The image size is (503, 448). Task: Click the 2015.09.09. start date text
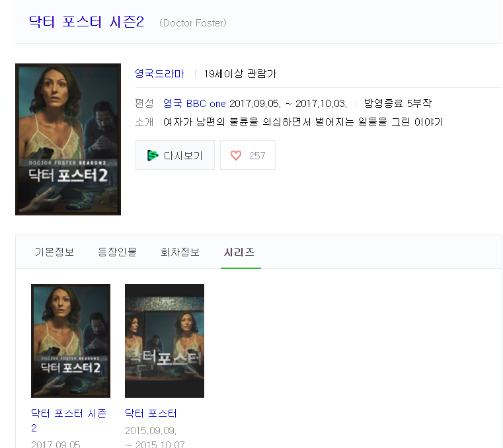click(151, 430)
